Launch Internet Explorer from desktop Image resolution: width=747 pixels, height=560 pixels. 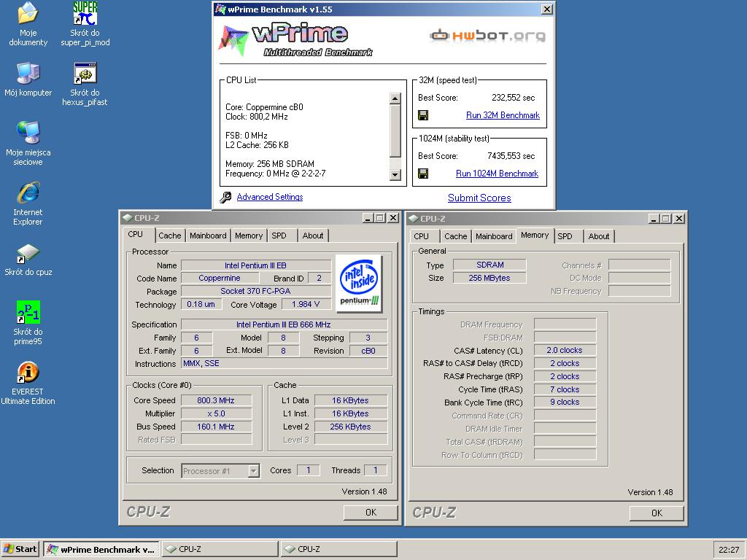tap(28, 203)
